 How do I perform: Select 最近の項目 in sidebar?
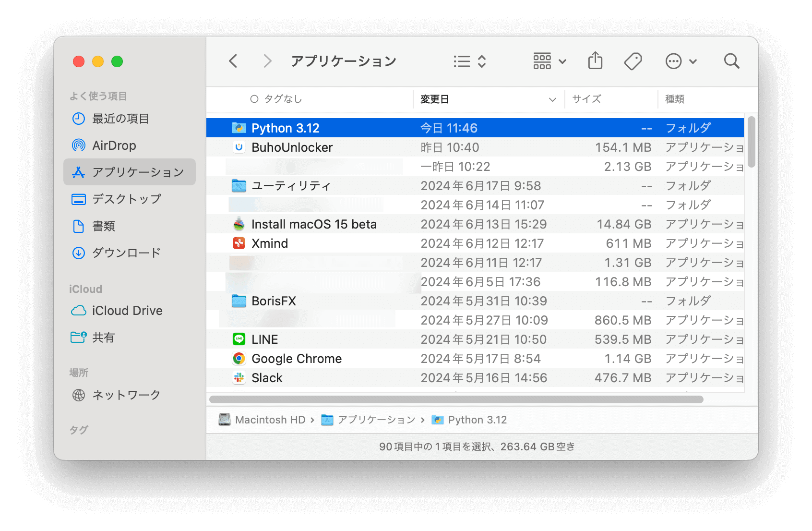coord(130,119)
